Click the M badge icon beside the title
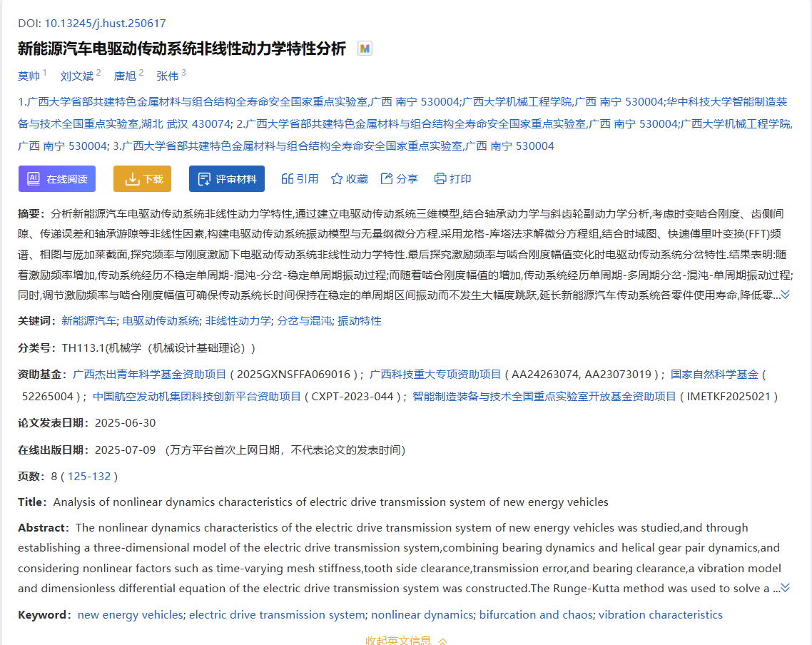Viewport: 812px width, 645px height. pos(365,49)
